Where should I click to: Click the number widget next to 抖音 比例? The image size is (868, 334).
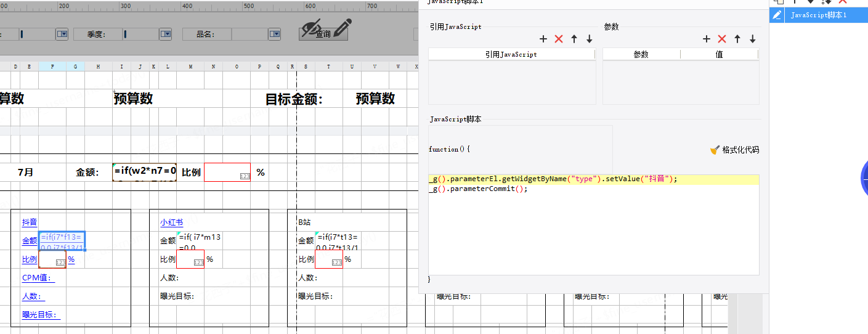[x=52, y=259]
